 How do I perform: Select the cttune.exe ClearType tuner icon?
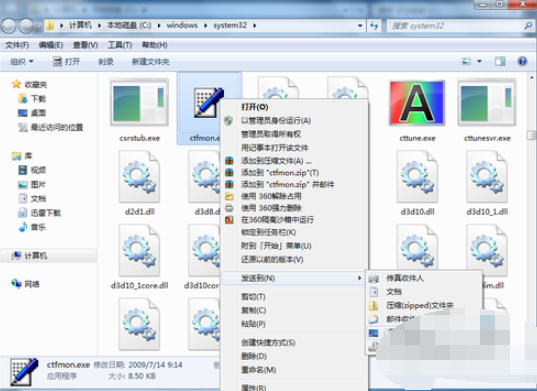417,103
